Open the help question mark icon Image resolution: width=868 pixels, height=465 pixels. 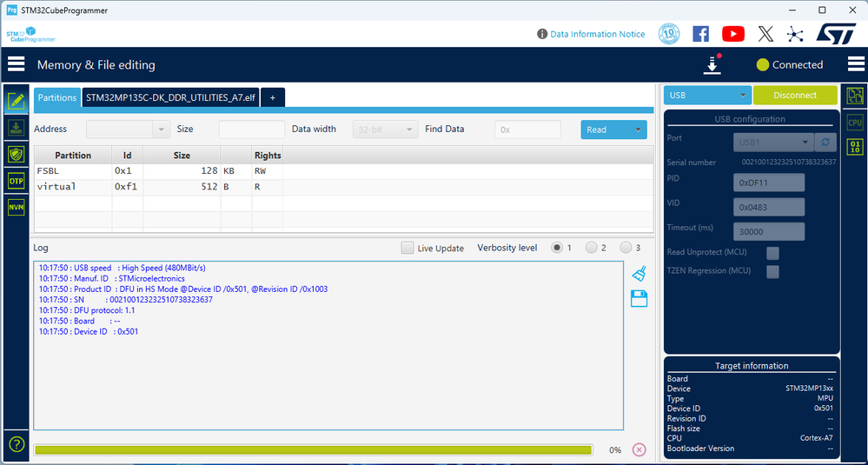coord(17,444)
